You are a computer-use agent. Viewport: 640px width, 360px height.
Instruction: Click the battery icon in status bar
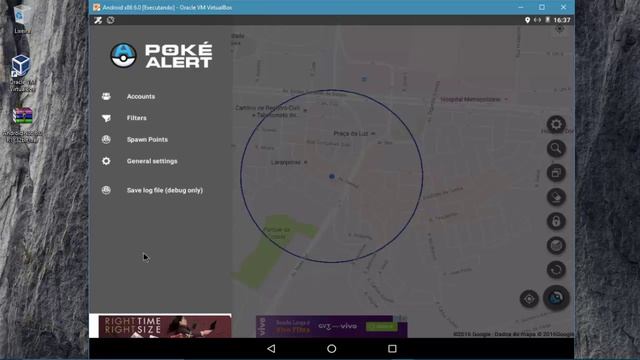coord(548,20)
